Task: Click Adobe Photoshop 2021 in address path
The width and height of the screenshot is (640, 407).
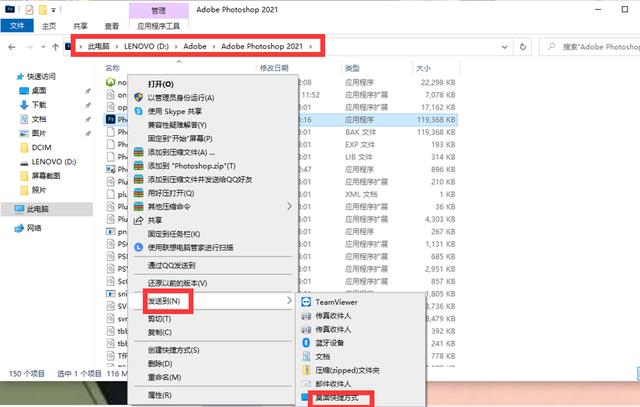Action: (x=262, y=47)
